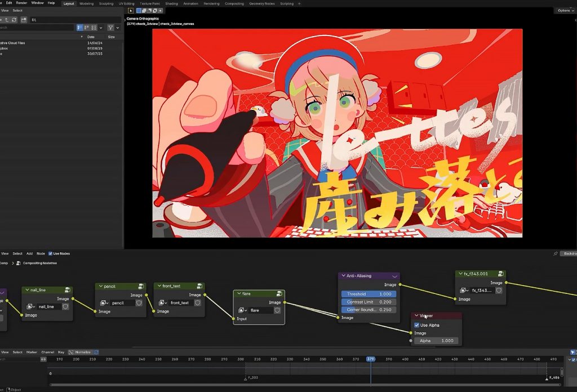Uncheck Use Alpha in Viewer node
Screen dimensions: 577x392
click(416, 325)
